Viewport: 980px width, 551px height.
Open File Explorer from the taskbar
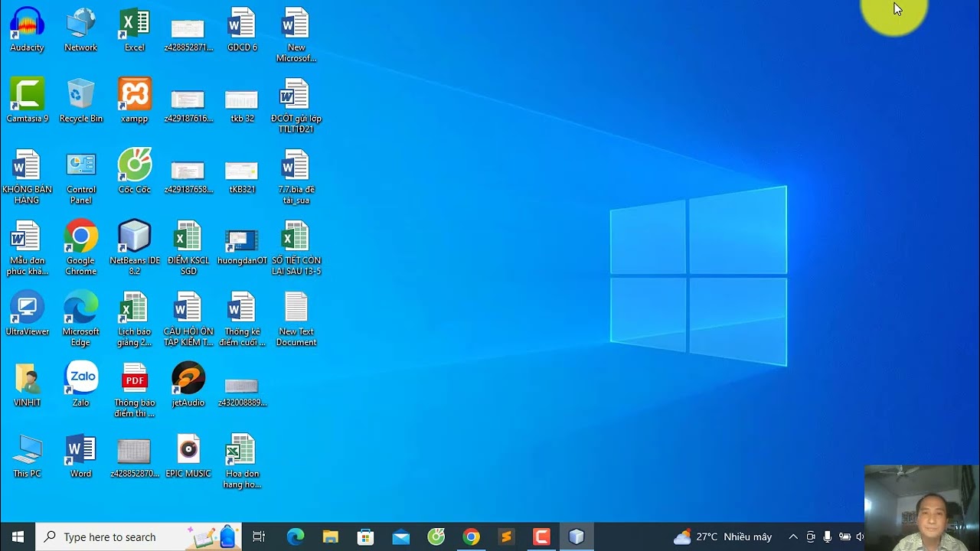pyautogui.click(x=330, y=536)
